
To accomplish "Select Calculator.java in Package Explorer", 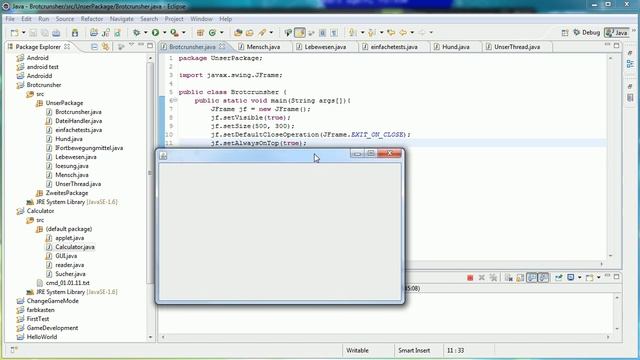I will pos(75,247).
